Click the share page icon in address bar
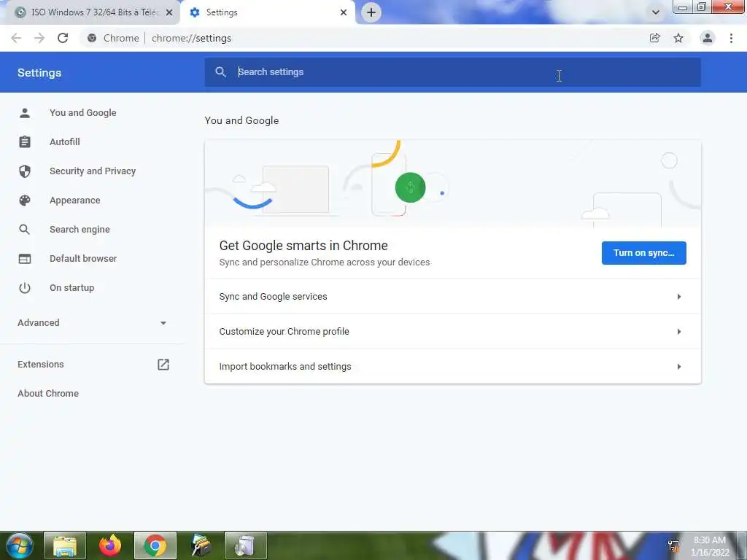This screenshot has height=560, width=747. pyautogui.click(x=655, y=38)
